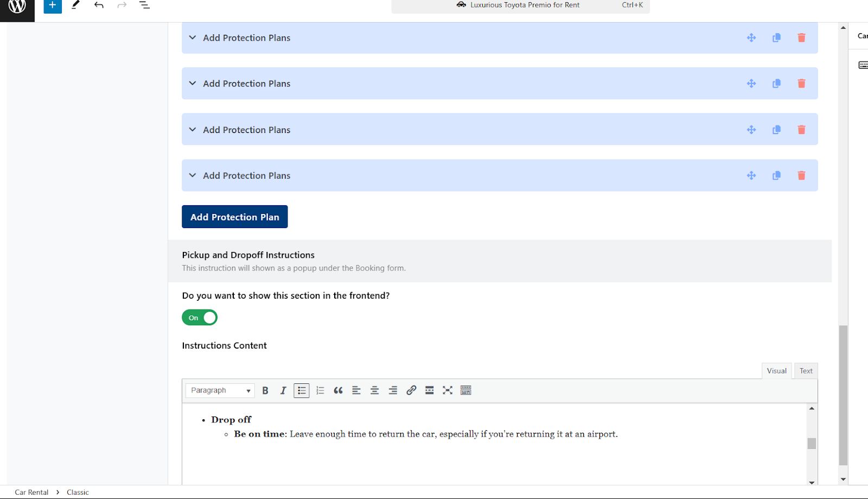Image resolution: width=868 pixels, height=499 pixels.
Task: Apply Blockquote formatting
Action: pyautogui.click(x=338, y=390)
